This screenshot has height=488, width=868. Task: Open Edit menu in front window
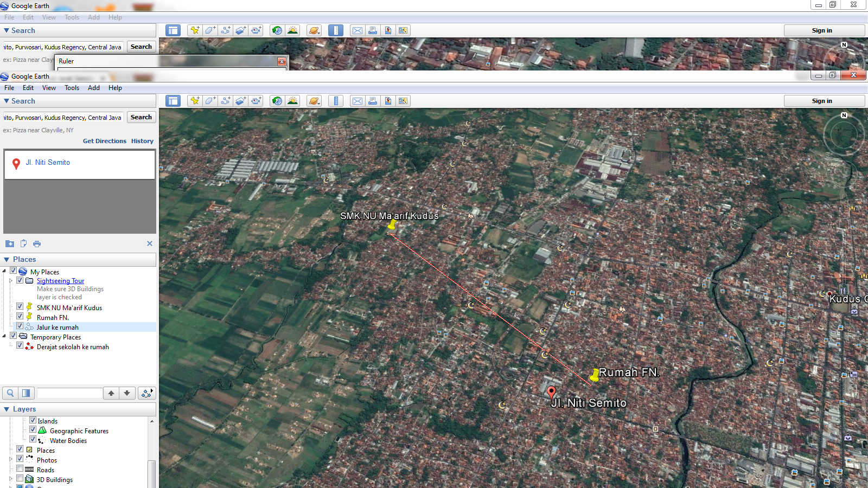(28, 88)
